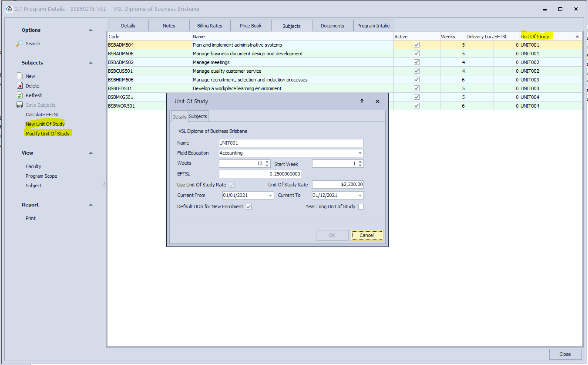Increase the Weeks spinner value
Image resolution: width=588 pixels, height=365 pixels.
click(267, 162)
